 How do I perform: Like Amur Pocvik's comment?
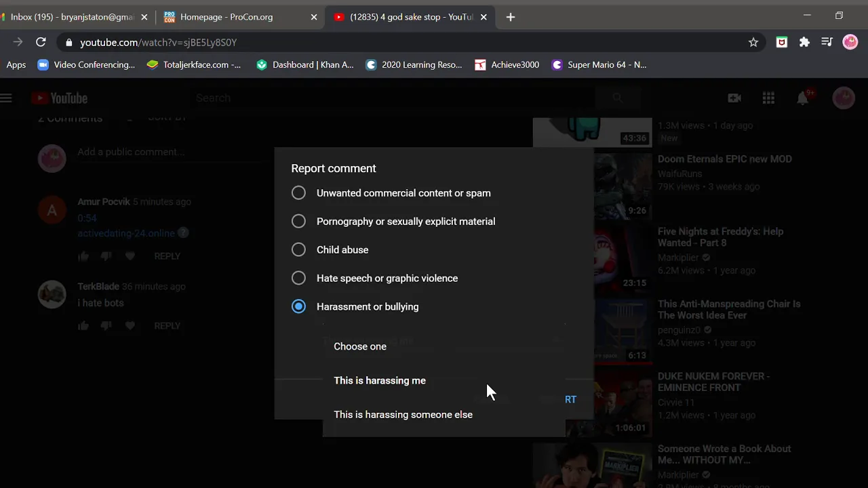(83, 256)
